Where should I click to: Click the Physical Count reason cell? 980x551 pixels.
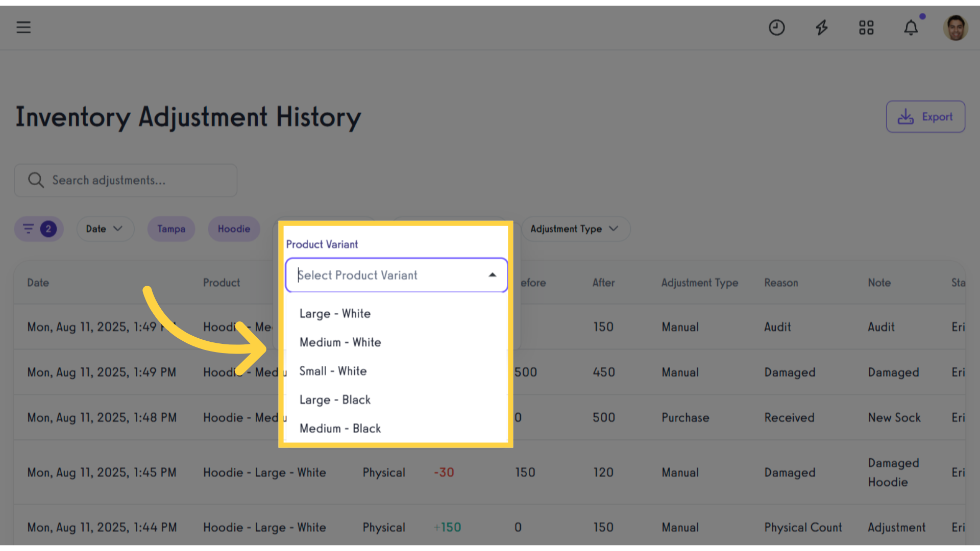coord(803,528)
